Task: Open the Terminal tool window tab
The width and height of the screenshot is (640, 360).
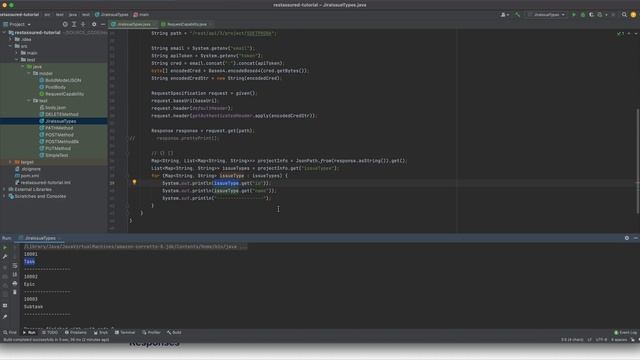Action: pyautogui.click(x=125, y=333)
